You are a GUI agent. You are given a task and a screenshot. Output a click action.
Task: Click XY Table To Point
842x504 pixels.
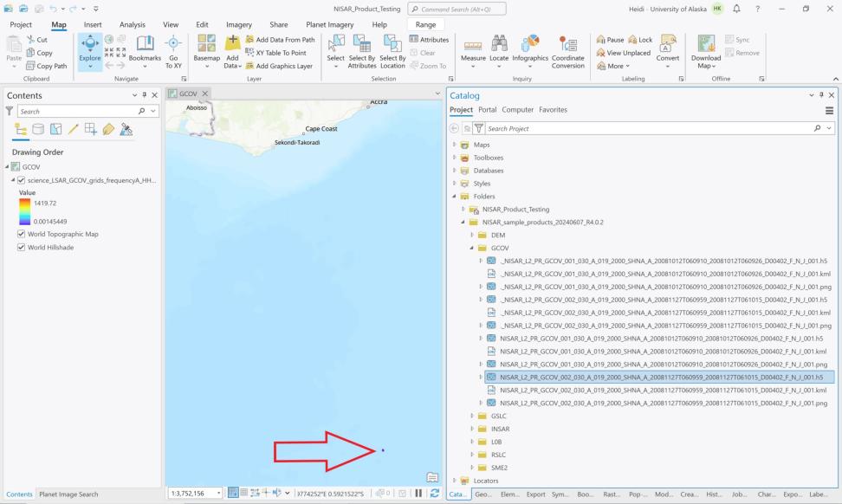click(275, 53)
